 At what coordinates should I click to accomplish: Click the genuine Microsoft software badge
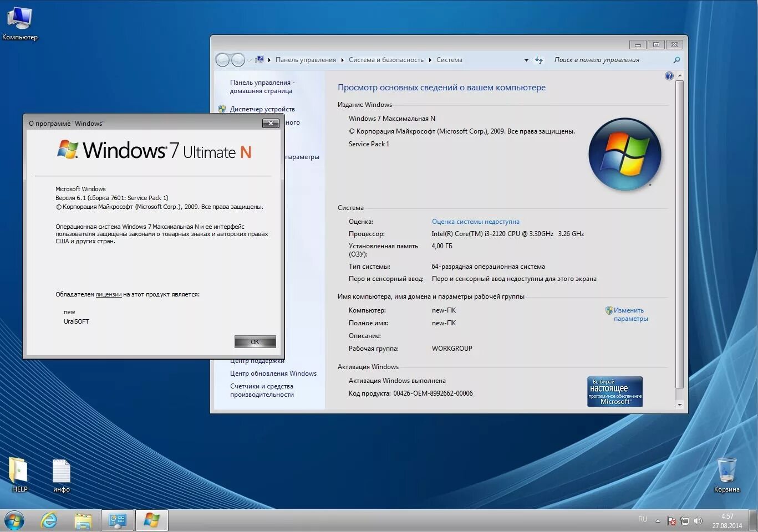pos(614,391)
